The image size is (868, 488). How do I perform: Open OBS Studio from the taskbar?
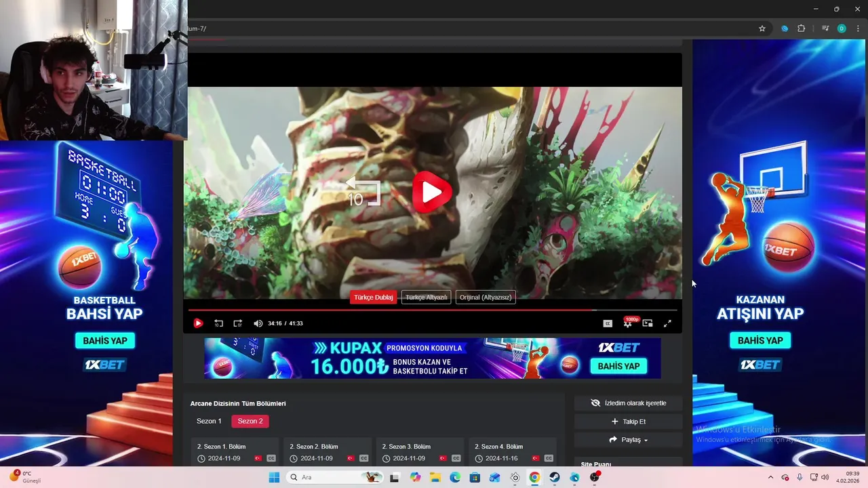pyautogui.click(x=595, y=477)
